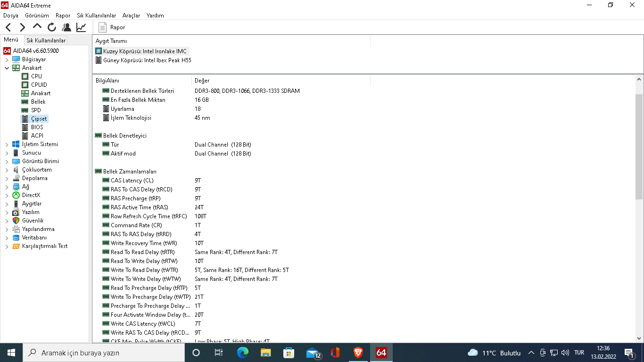
Task: Open Brave browser from taskbar
Action: pos(358,353)
